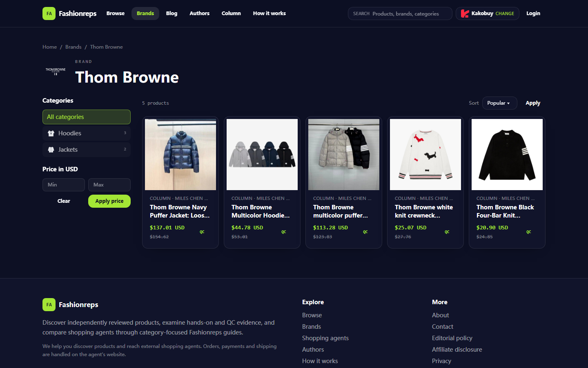Open Shopping agents footer link
The width and height of the screenshot is (588, 368).
[325, 338]
